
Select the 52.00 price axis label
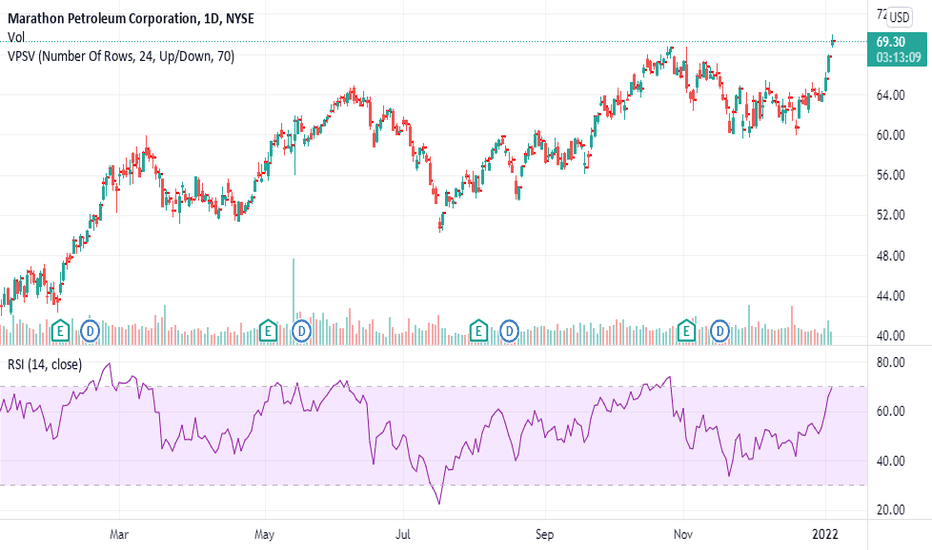click(890, 215)
